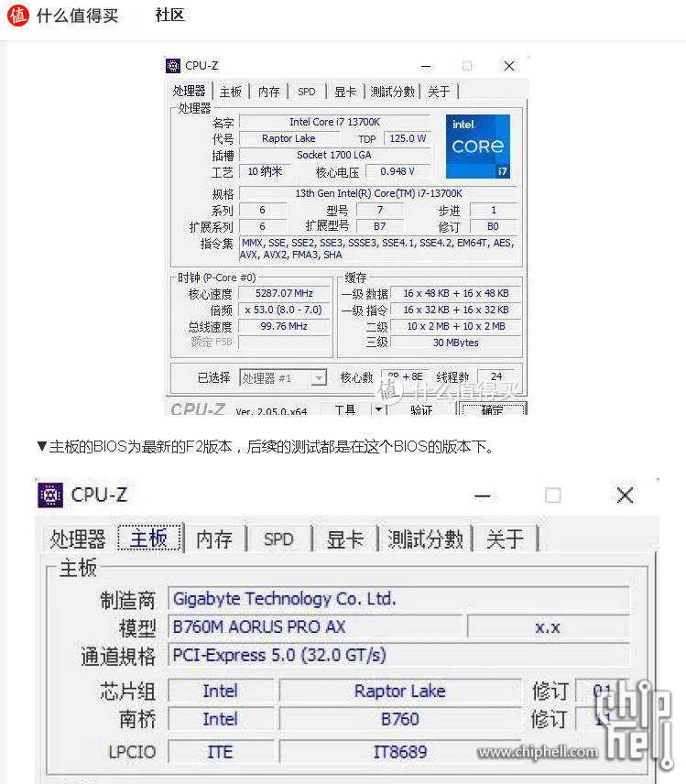Switch to 处理器 tab in lower CPU-Z window
The width and height of the screenshot is (686, 784).
coord(78,539)
